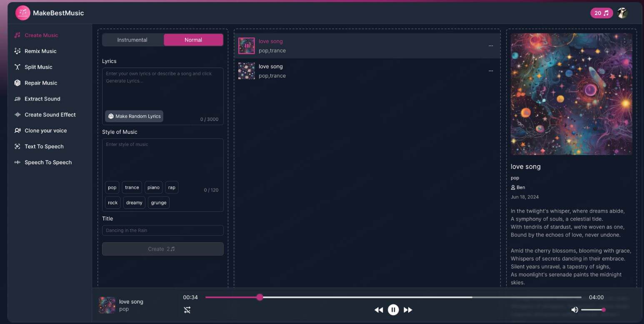This screenshot has width=644, height=324.
Task: Pause the current playback
Action: [393, 310]
